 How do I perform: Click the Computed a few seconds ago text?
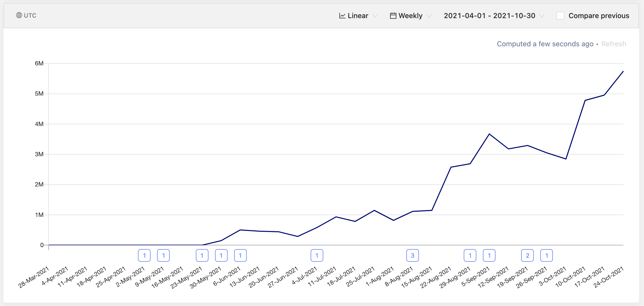coord(545,44)
